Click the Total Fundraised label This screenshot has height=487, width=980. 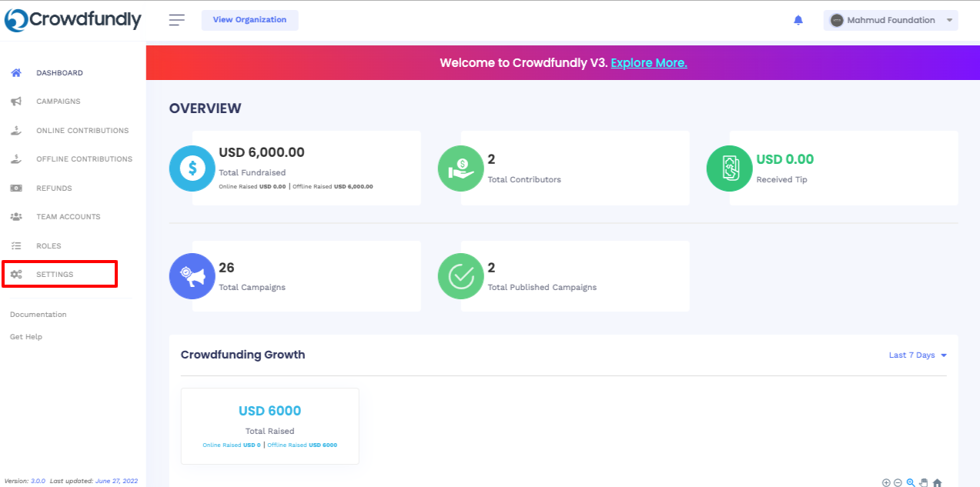[x=252, y=172]
